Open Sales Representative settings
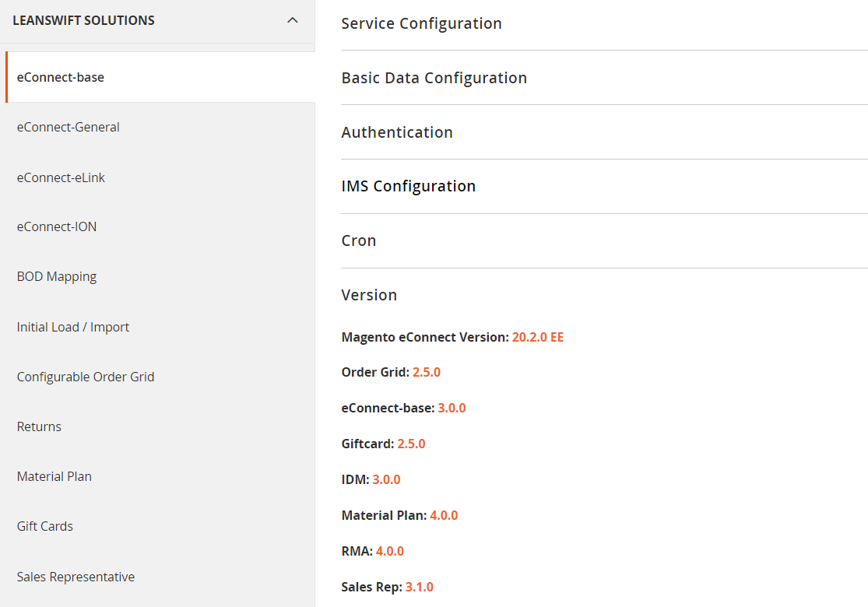Screen dimensions: 868x607 (76, 577)
